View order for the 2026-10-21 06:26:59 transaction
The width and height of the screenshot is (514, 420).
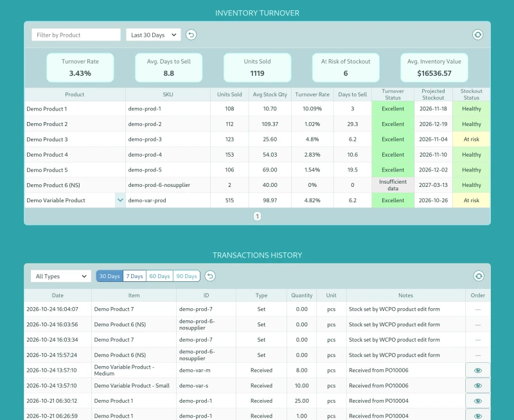(478, 416)
